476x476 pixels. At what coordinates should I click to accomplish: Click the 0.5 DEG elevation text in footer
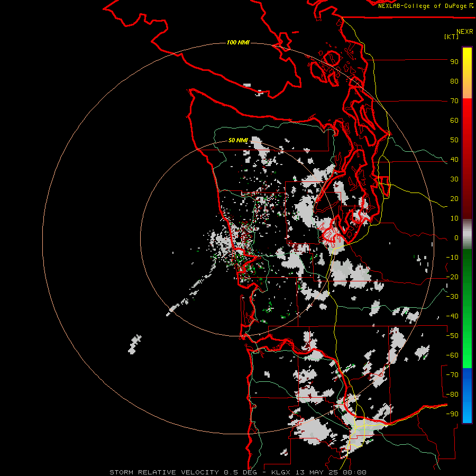tap(240, 472)
